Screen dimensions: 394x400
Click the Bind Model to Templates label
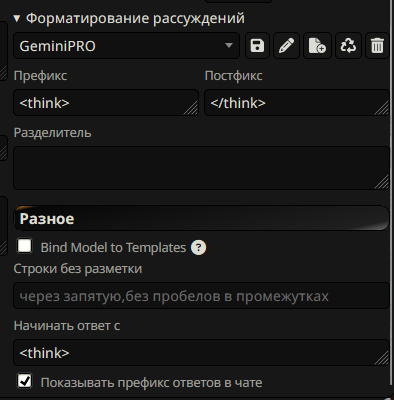(113, 248)
